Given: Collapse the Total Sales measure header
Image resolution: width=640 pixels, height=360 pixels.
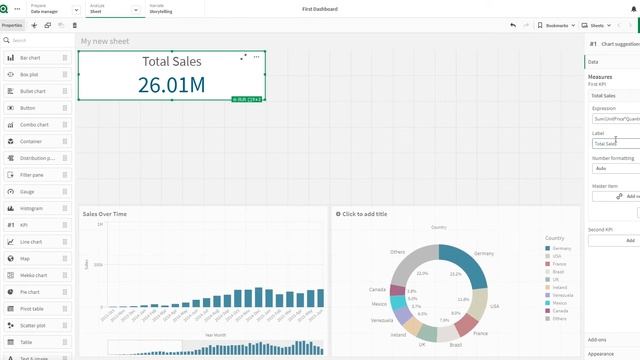Looking at the screenshot, I should [x=614, y=96].
